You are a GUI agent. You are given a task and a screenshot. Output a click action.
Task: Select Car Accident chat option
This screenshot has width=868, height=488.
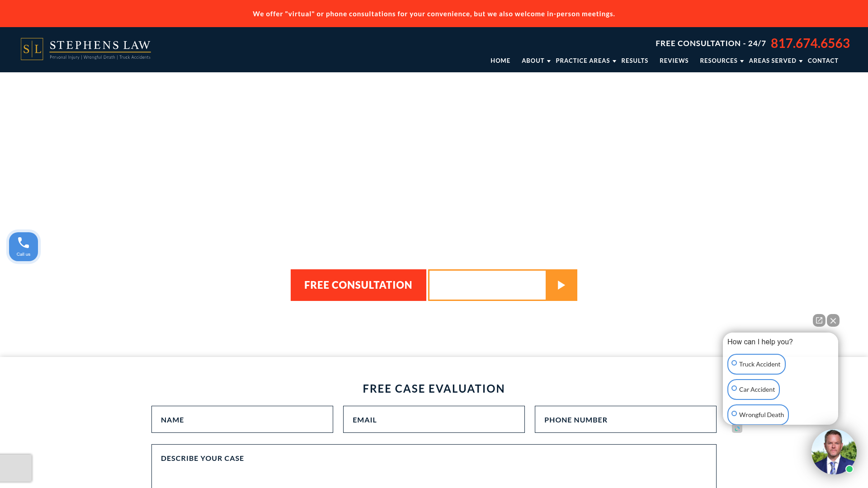point(753,389)
